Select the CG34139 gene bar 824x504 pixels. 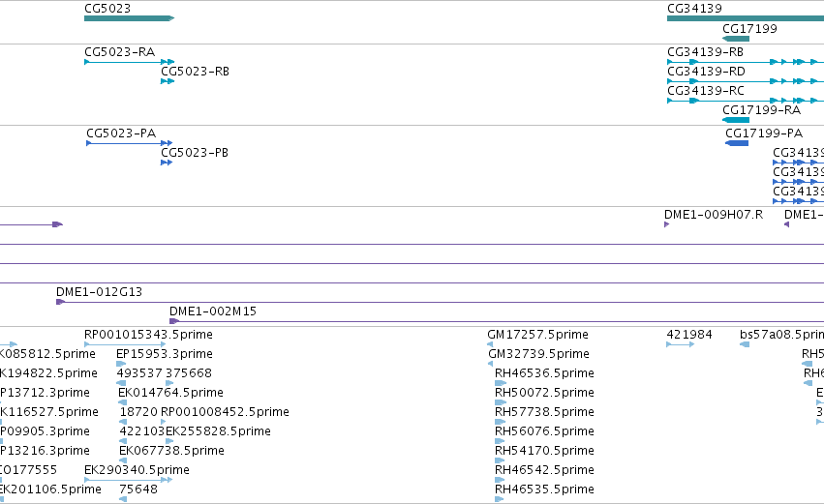tap(746, 18)
